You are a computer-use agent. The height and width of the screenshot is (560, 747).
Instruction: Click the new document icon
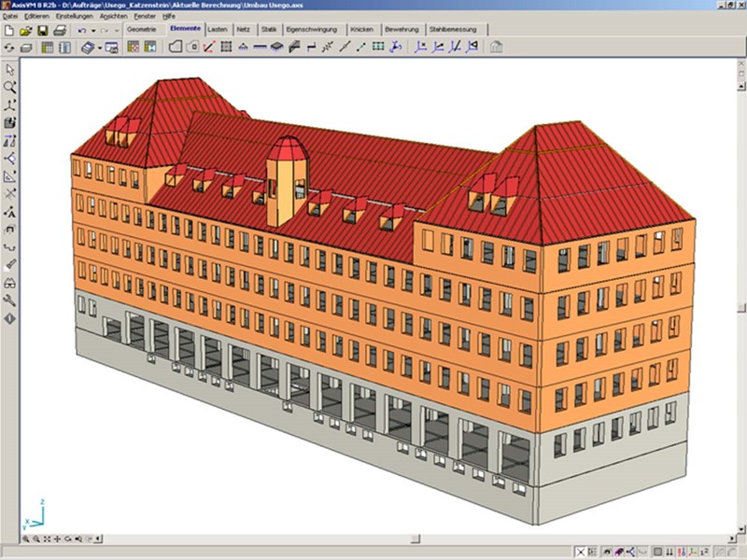[9, 31]
